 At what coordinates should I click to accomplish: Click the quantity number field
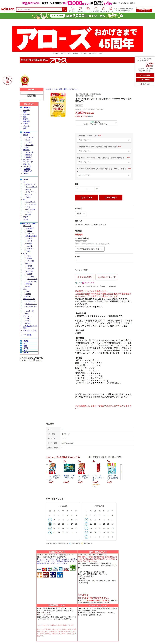click(x=87, y=188)
